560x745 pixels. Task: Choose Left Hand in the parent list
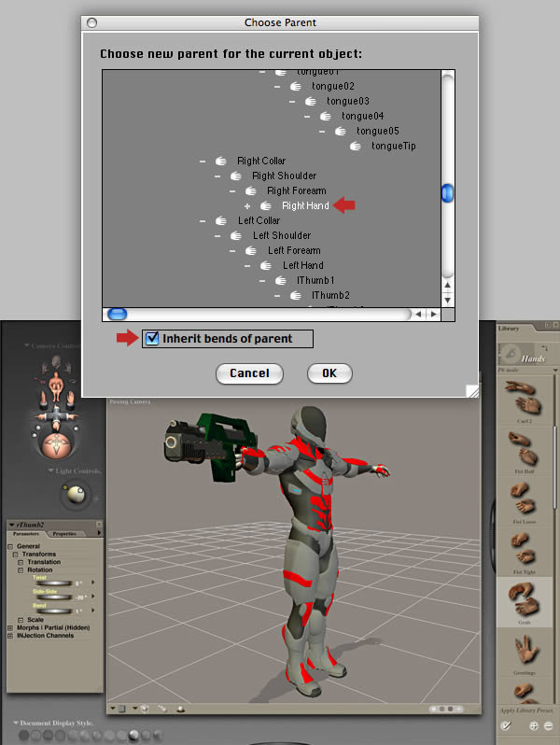click(303, 265)
